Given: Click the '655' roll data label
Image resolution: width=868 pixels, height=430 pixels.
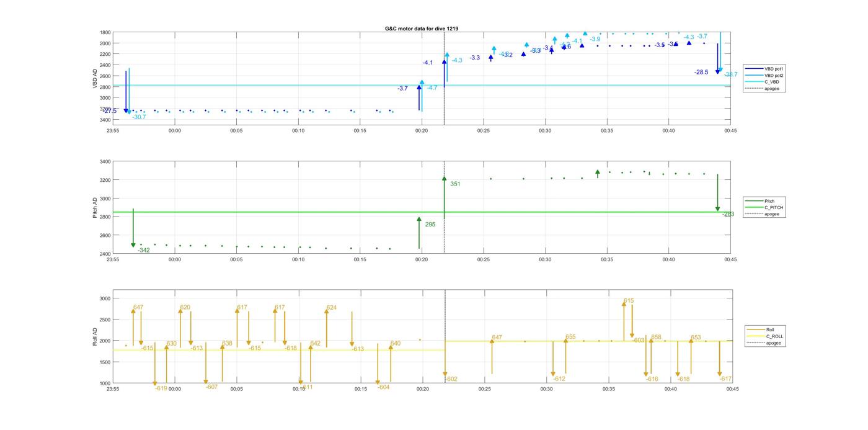Looking at the screenshot, I should click(570, 337).
